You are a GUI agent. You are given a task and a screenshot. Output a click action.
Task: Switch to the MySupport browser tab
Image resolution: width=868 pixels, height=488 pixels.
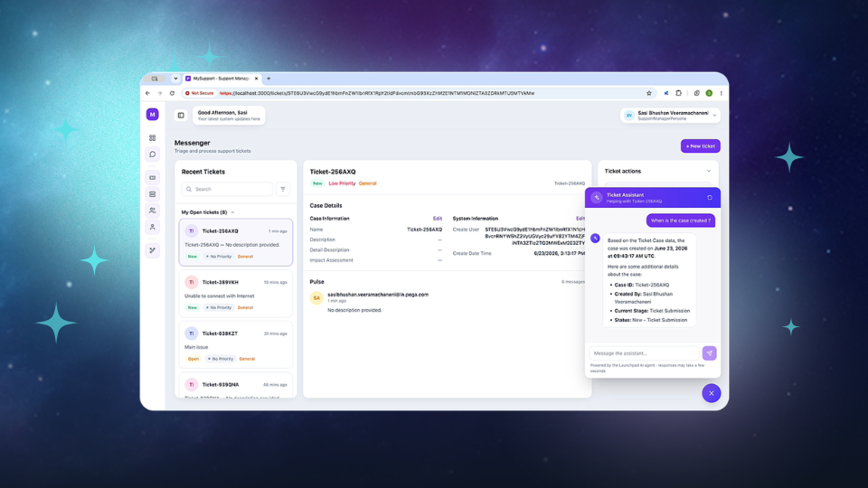(222, 79)
